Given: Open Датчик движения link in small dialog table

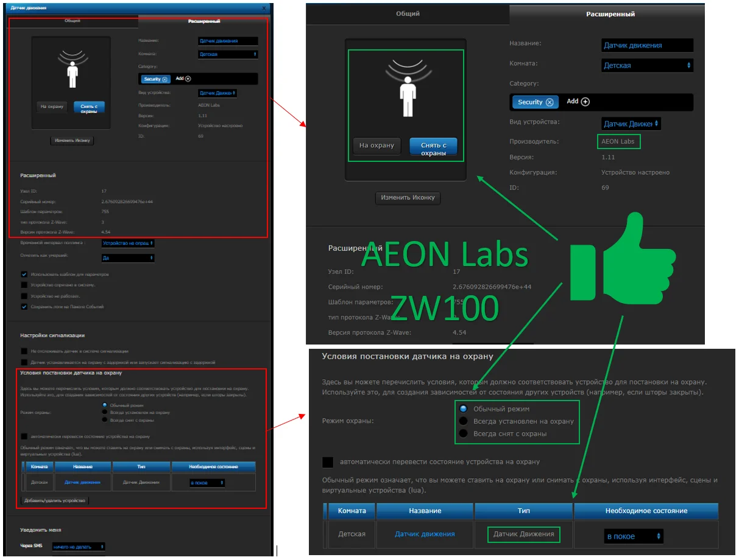Looking at the screenshot, I should click(x=83, y=482).
